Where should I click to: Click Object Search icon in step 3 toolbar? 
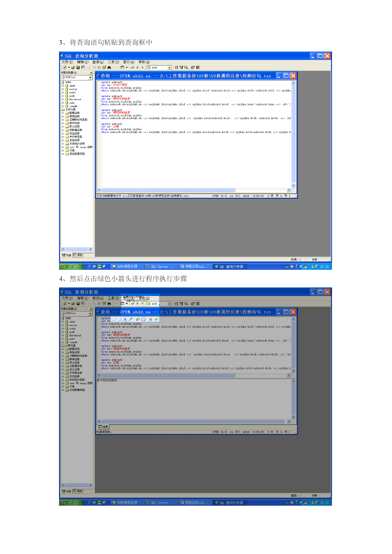[x=186, y=67]
